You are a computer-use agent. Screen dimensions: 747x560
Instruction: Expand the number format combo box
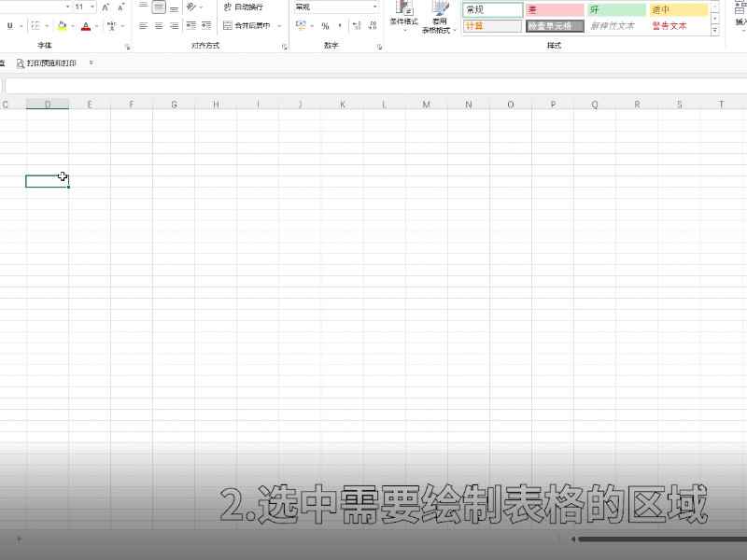tap(375, 7)
